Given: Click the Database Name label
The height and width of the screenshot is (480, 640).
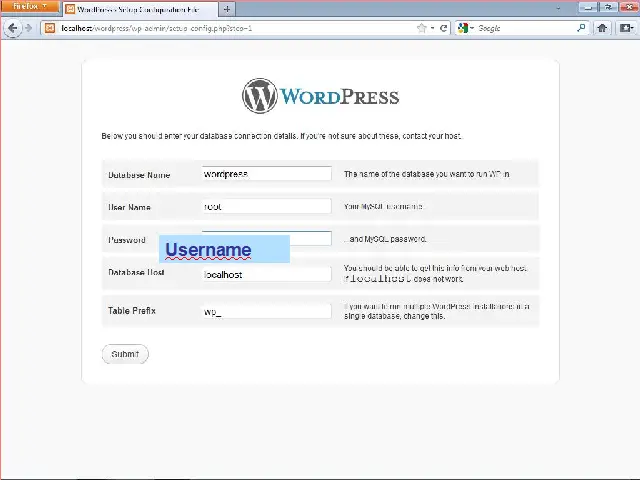Looking at the screenshot, I should [x=139, y=175].
